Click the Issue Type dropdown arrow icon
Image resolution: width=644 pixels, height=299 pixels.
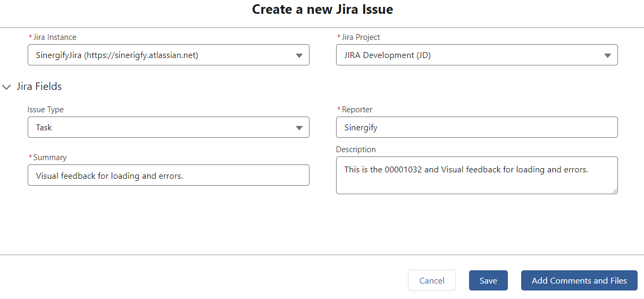coord(299,128)
